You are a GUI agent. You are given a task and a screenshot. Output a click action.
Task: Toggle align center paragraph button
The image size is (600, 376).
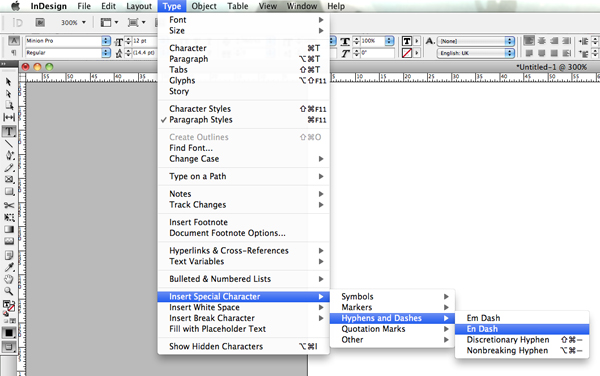tap(541, 41)
